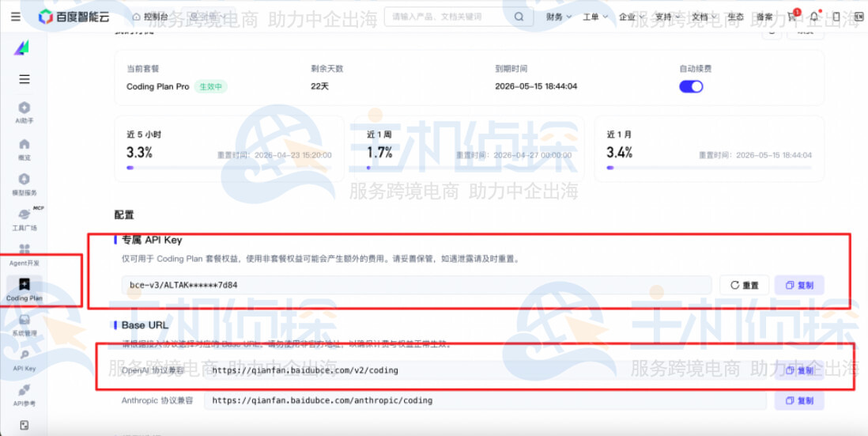Copy the OpenAI-compatible Base URL
Image resolution: width=868 pixels, height=436 pixels.
pyautogui.click(x=799, y=370)
